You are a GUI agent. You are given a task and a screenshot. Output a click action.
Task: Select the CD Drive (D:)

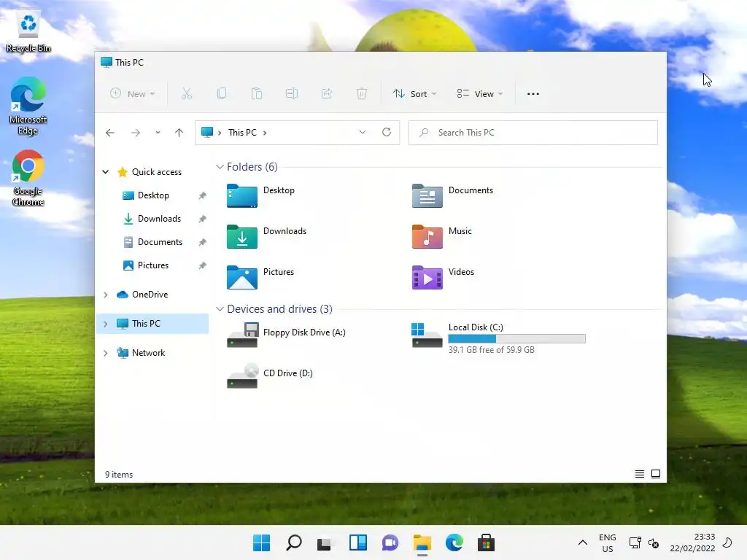coord(270,376)
